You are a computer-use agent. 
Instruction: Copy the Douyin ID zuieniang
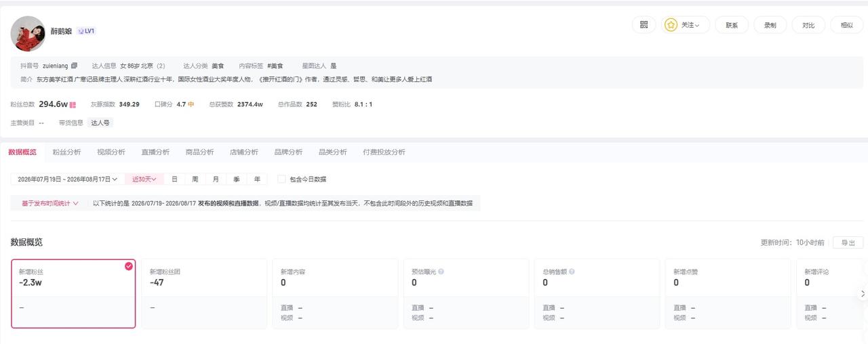pos(75,66)
